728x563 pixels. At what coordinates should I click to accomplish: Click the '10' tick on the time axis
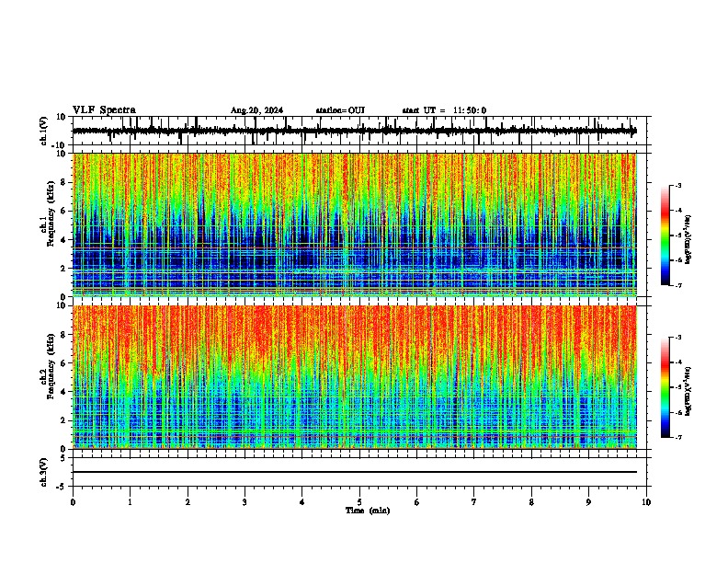[x=646, y=502]
